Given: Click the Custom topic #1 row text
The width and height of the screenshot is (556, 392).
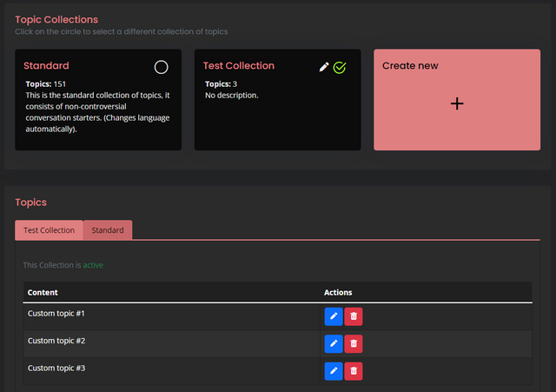Looking at the screenshot, I should pos(56,313).
